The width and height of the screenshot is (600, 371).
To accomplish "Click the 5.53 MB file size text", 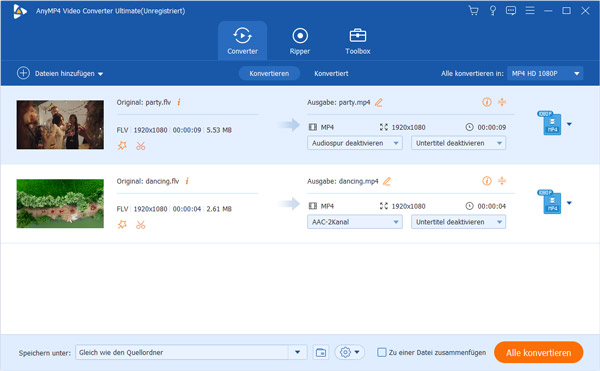I will tap(219, 130).
